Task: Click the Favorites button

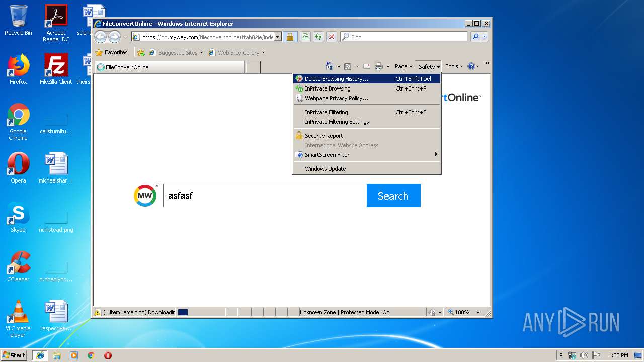Action: (x=111, y=52)
